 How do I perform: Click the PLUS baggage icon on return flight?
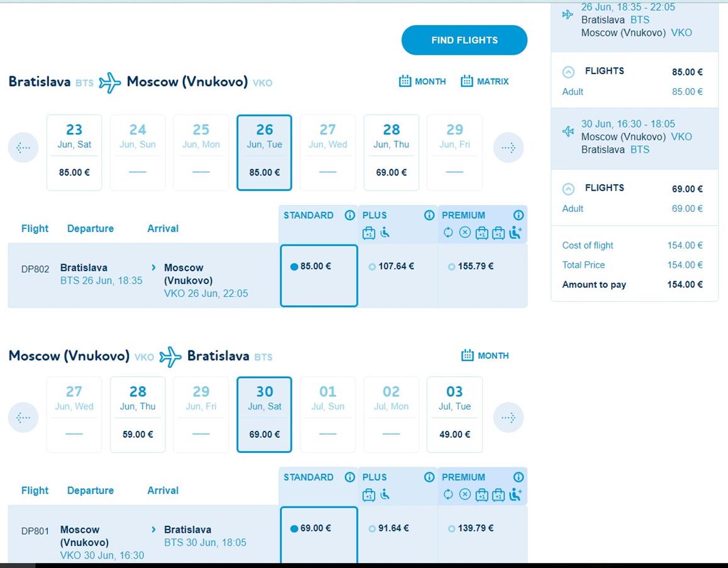pyautogui.click(x=368, y=494)
